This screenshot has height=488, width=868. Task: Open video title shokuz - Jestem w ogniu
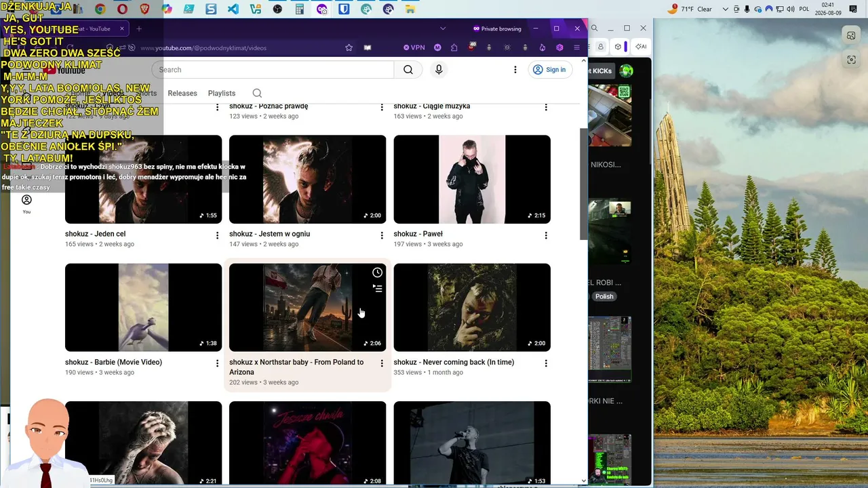tap(269, 234)
